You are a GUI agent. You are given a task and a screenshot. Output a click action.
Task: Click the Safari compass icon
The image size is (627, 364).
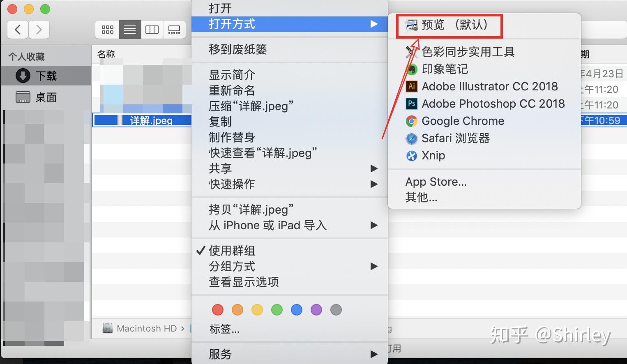coord(412,138)
